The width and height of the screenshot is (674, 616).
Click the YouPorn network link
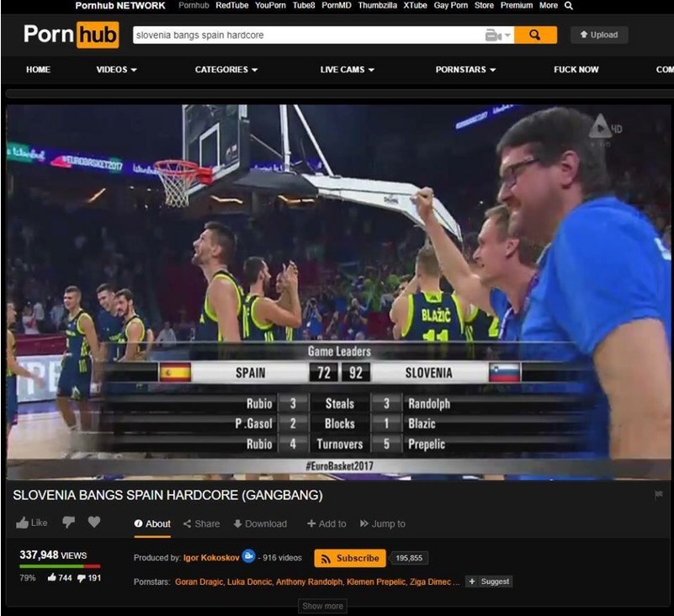click(270, 6)
